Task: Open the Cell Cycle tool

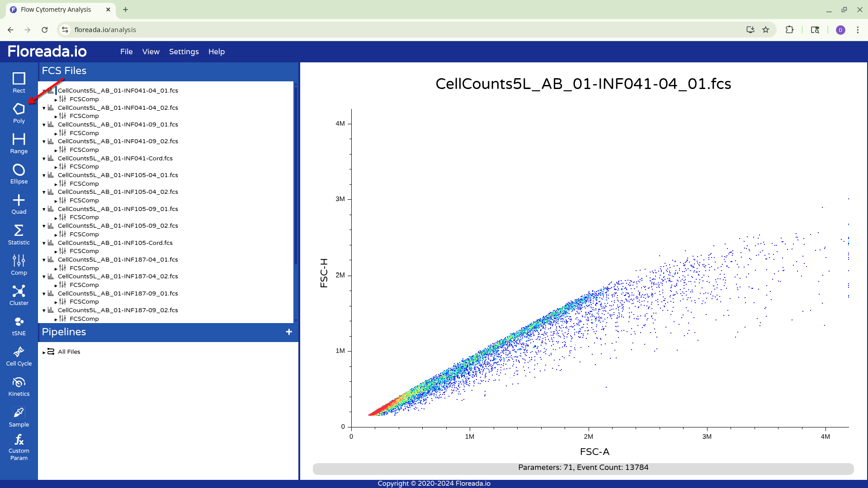Action: tap(19, 356)
